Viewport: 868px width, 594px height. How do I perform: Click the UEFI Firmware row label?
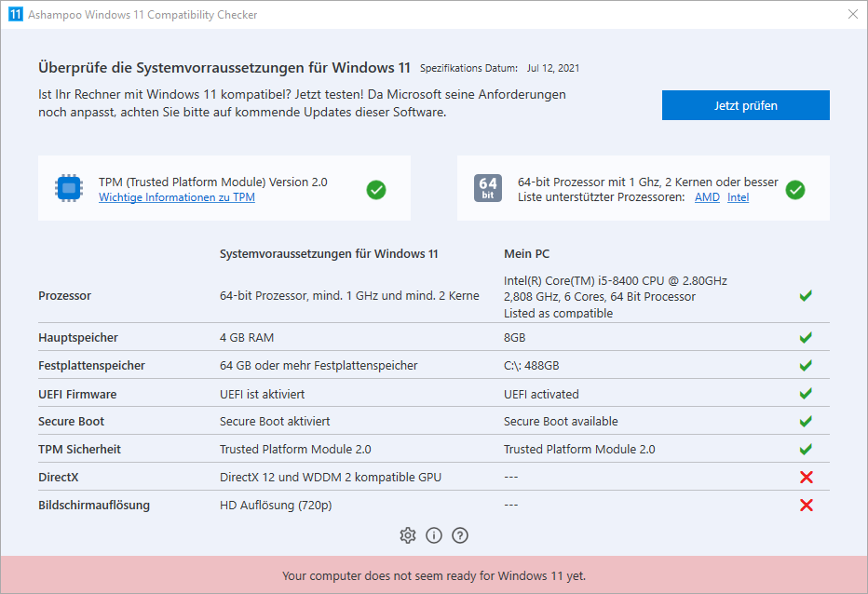77,394
